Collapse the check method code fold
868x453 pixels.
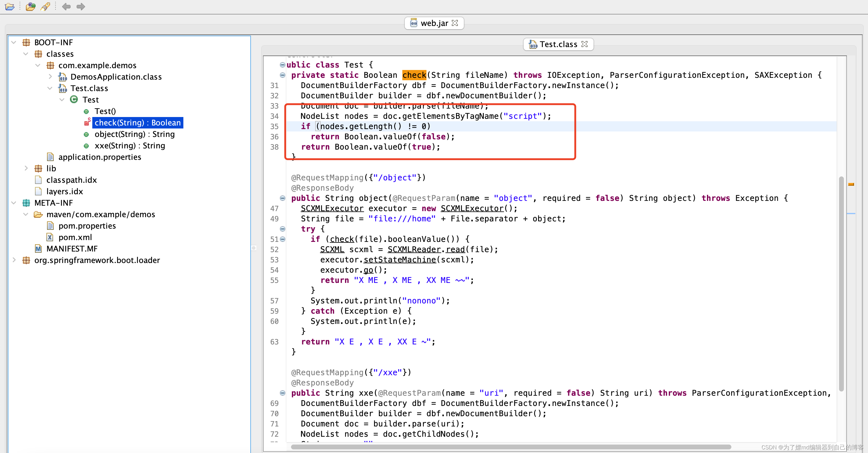282,75
